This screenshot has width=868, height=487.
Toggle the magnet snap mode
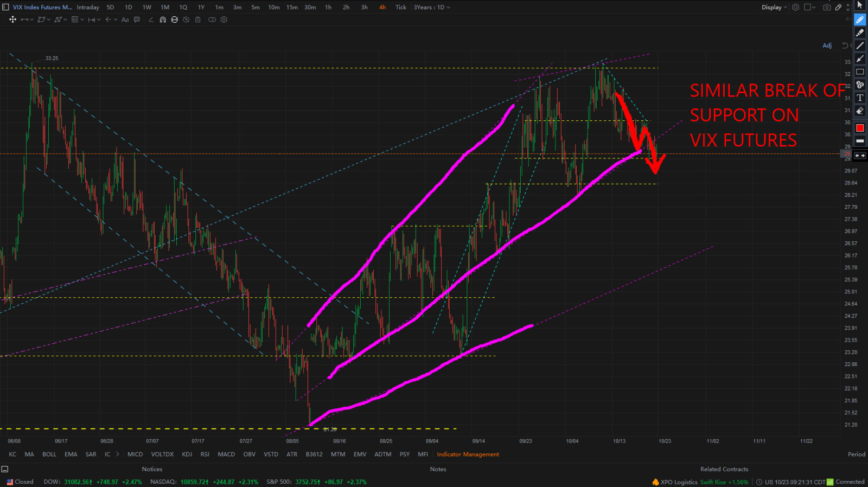point(163,20)
